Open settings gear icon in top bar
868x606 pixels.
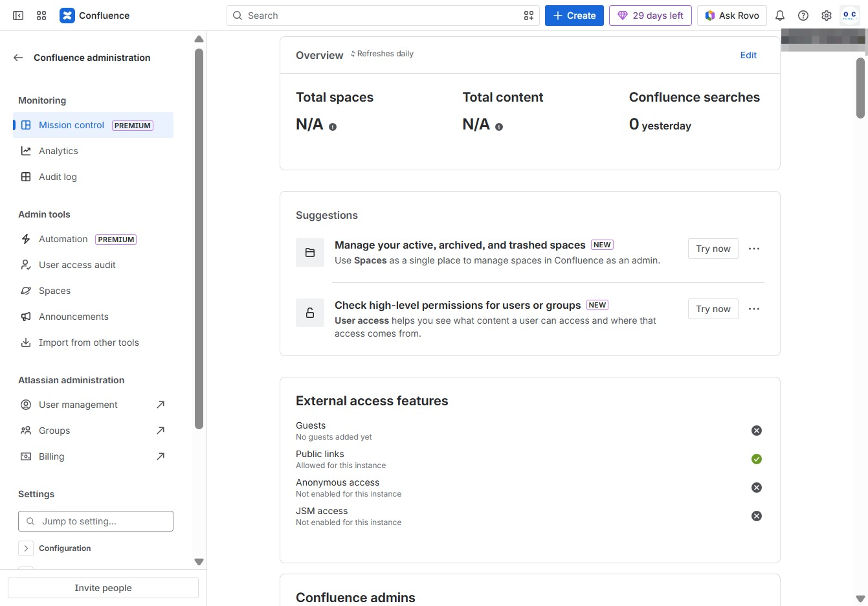pos(827,16)
